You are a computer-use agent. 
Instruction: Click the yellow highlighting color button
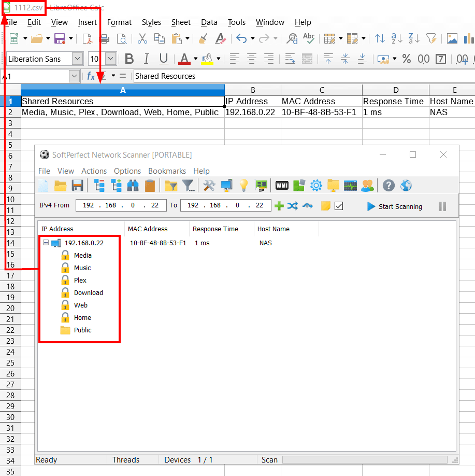[x=208, y=59]
